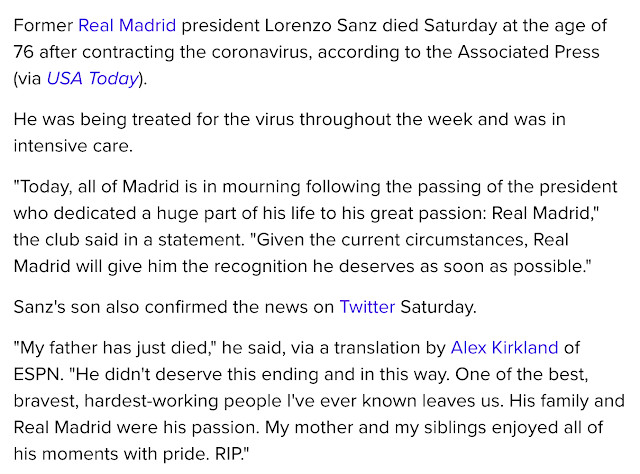Click the phrase intensive care

(72, 146)
